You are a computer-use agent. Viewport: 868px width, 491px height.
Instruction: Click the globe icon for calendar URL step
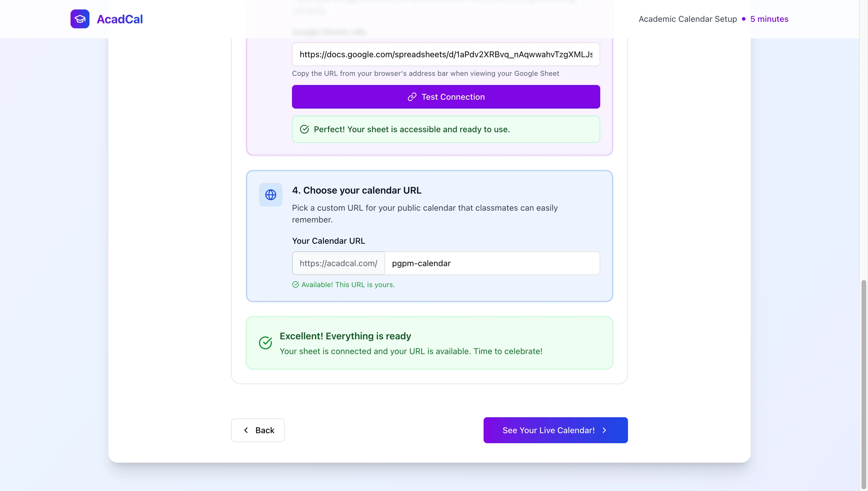click(270, 194)
